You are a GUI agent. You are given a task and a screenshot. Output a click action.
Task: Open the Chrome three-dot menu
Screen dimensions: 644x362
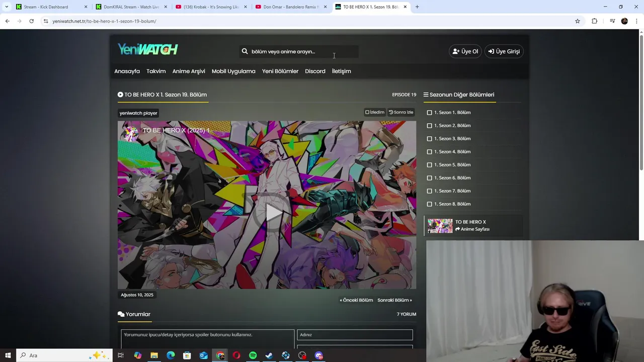(x=636, y=21)
